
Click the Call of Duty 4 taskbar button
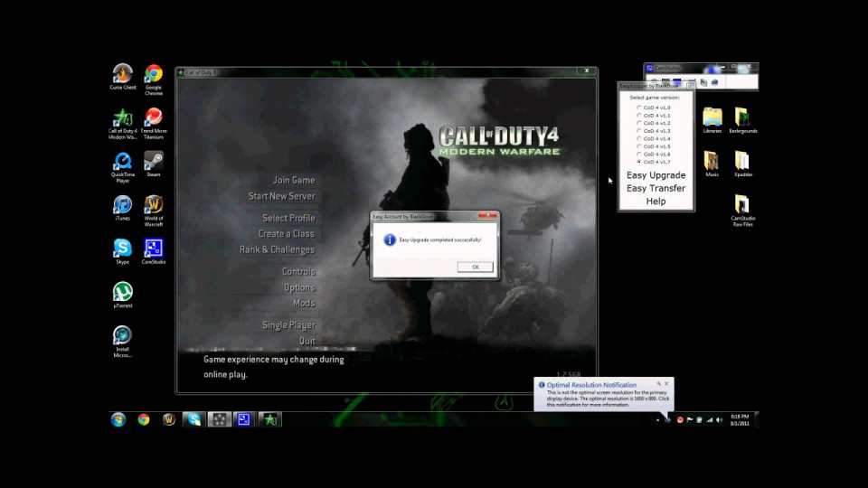269,419
